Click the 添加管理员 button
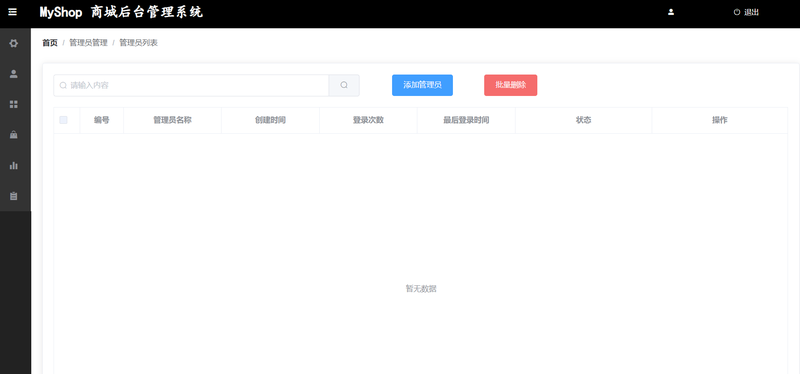This screenshot has height=374, width=800. 422,85
